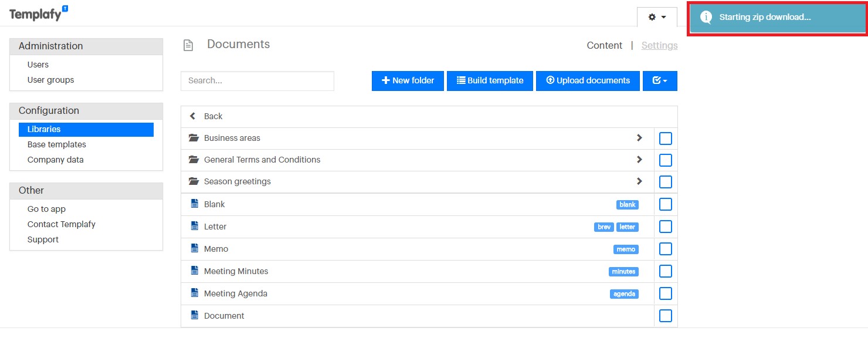Click the 'letter' tag label

click(627, 227)
